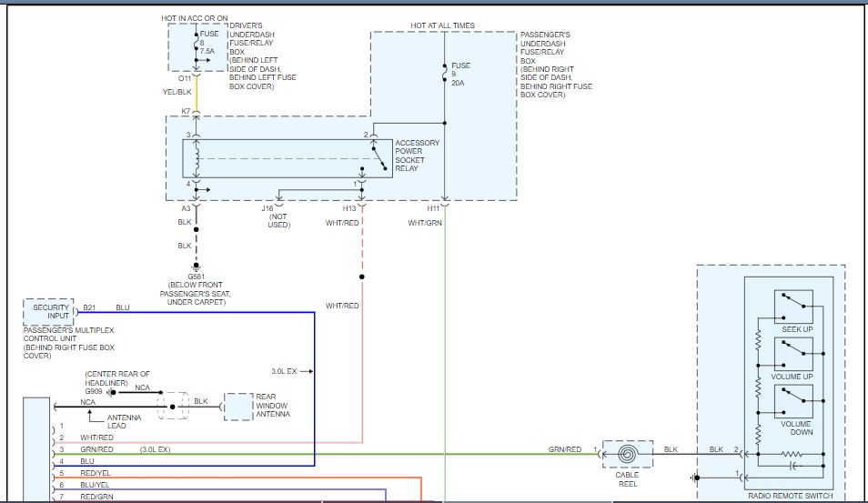This screenshot has height=503, width=868.
Task: Click the WHT/GRN label under H11
Action: [x=424, y=223]
